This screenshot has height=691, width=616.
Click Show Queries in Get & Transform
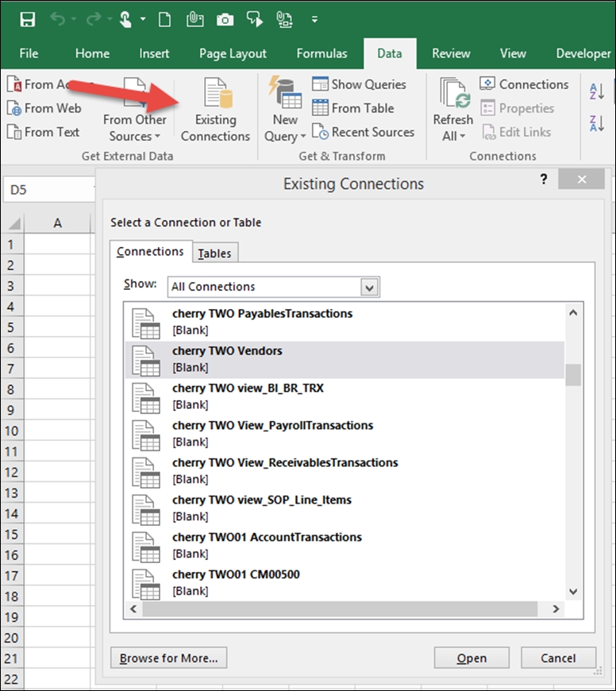coord(360,84)
